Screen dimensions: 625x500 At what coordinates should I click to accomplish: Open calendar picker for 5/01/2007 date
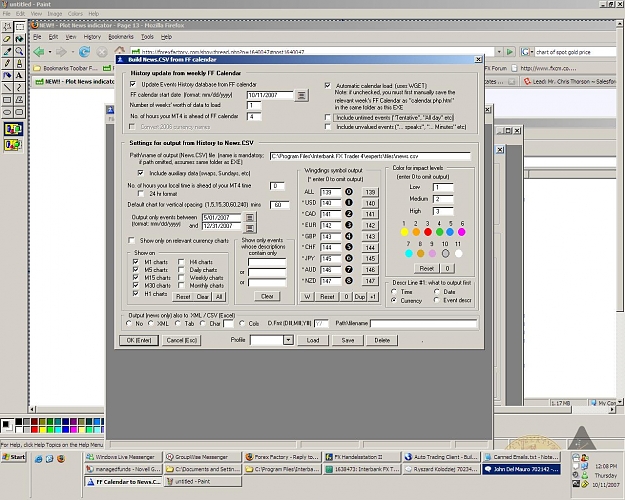[x=250, y=217]
